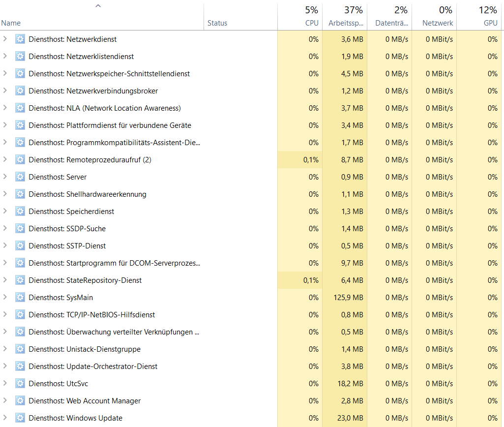Click the SysMain service gear icon

(20, 298)
